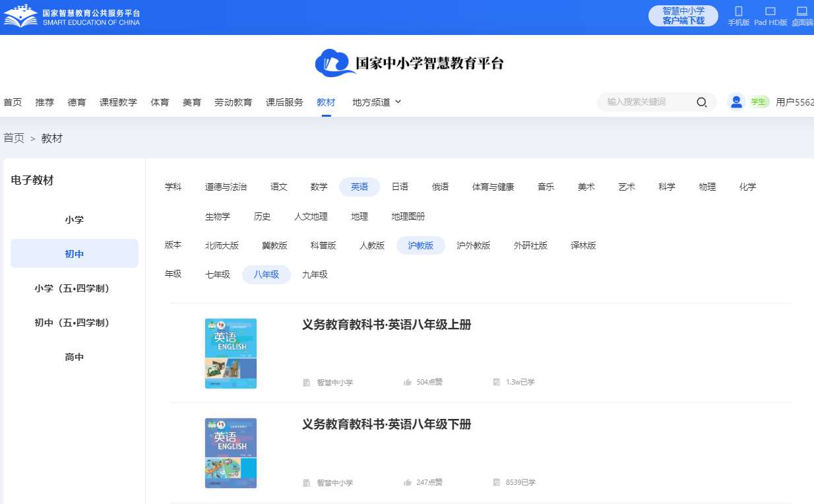The image size is (814, 504).
Task: Click the thumbs-up icon for 247点赞
Action: (x=408, y=482)
